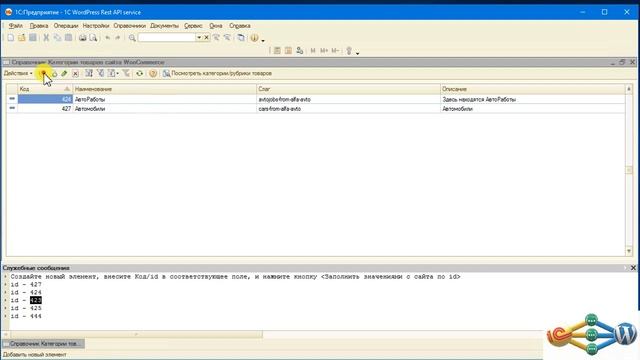Open the Настройки menu
The width and height of the screenshot is (640, 360).
pyautogui.click(x=96, y=25)
